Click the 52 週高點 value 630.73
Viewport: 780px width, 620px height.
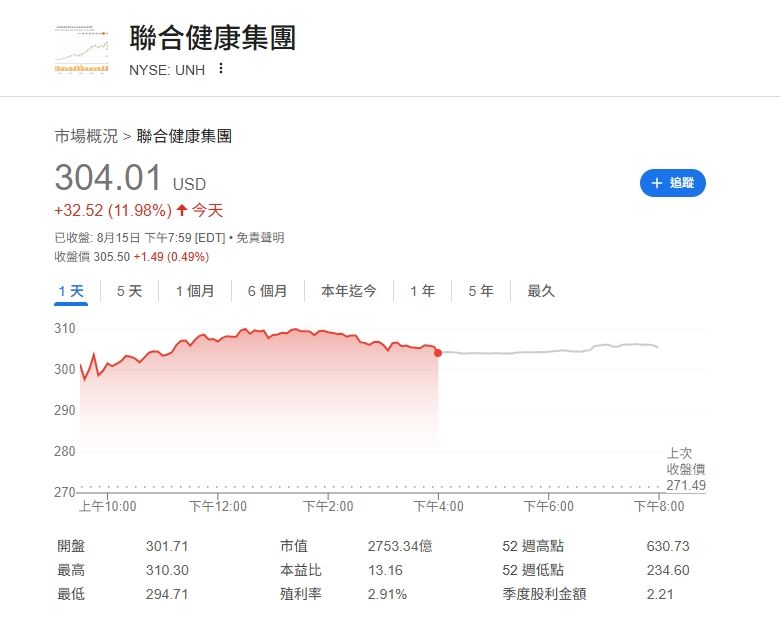coord(668,546)
